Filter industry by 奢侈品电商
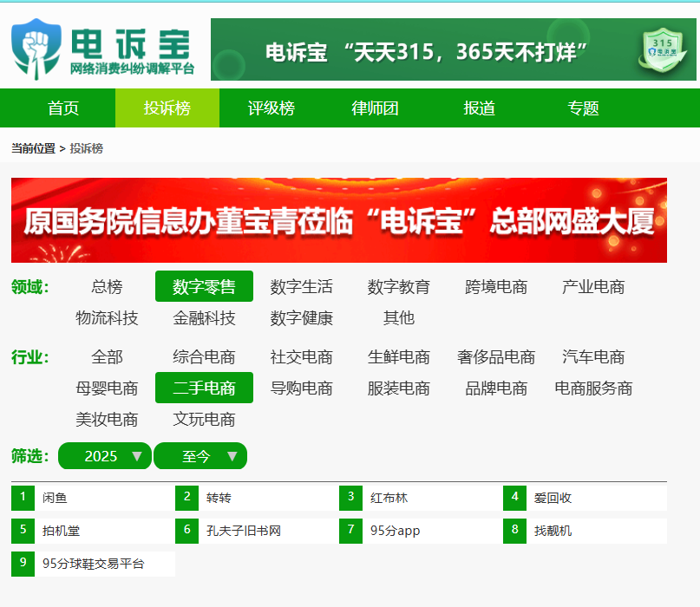 496,357
